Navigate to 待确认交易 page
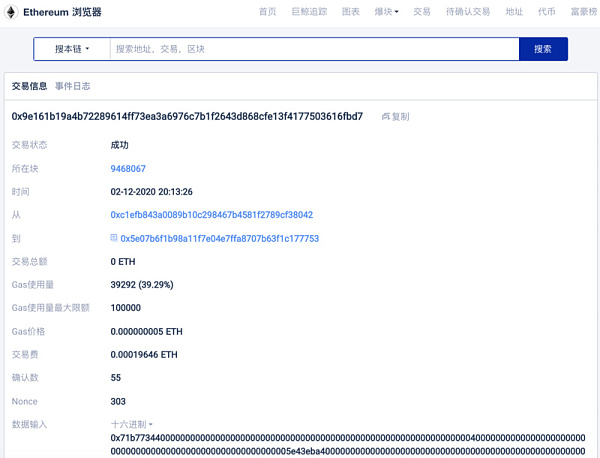Viewport: 600px width, 458px height. click(468, 12)
